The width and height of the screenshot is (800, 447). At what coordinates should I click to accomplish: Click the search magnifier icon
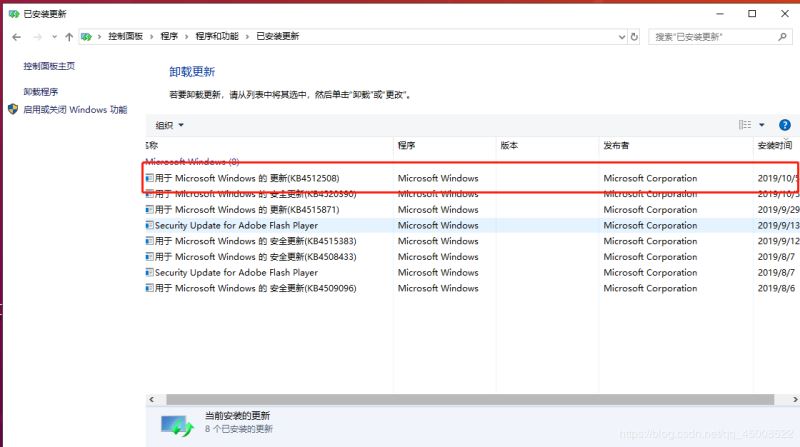[782, 36]
